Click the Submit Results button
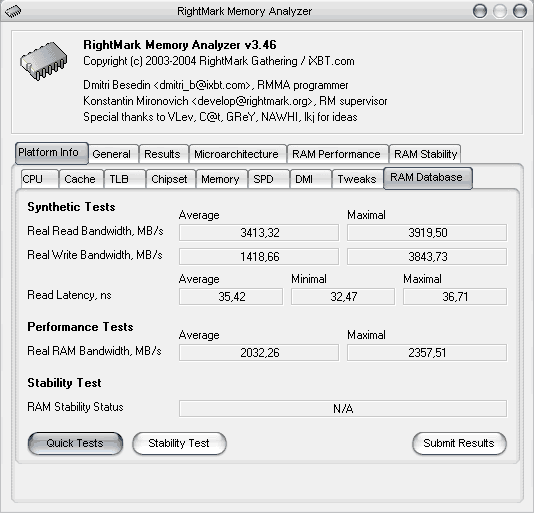 [x=459, y=443]
